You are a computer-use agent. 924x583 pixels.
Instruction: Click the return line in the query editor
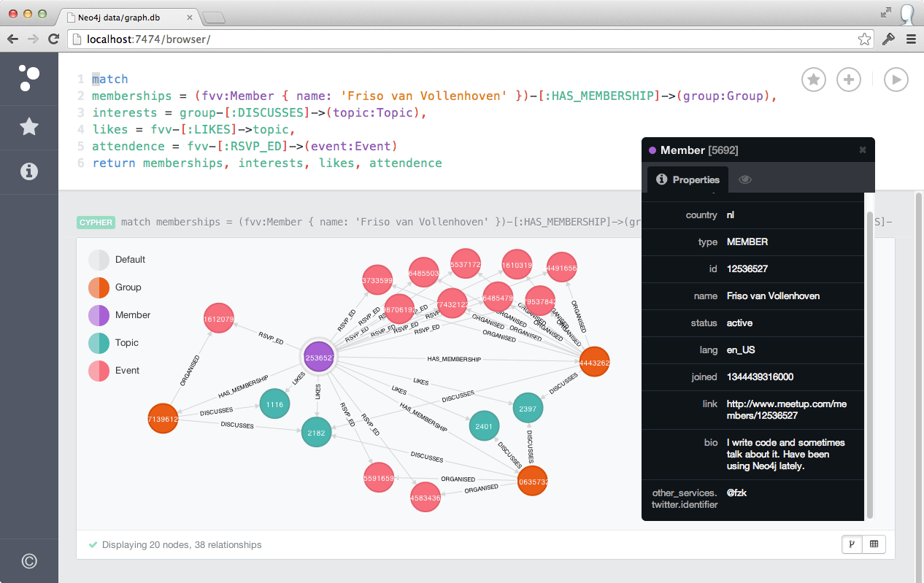pyautogui.click(x=267, y=163)
